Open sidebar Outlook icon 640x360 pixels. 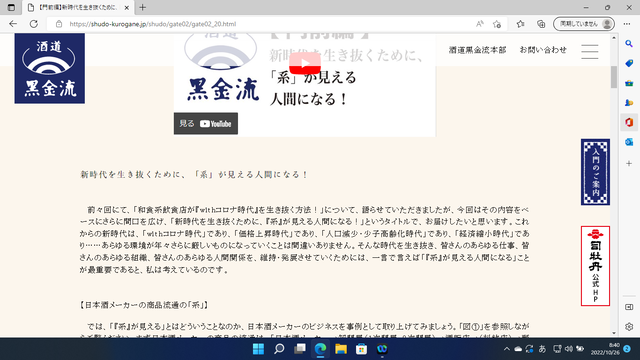(629, 142)
